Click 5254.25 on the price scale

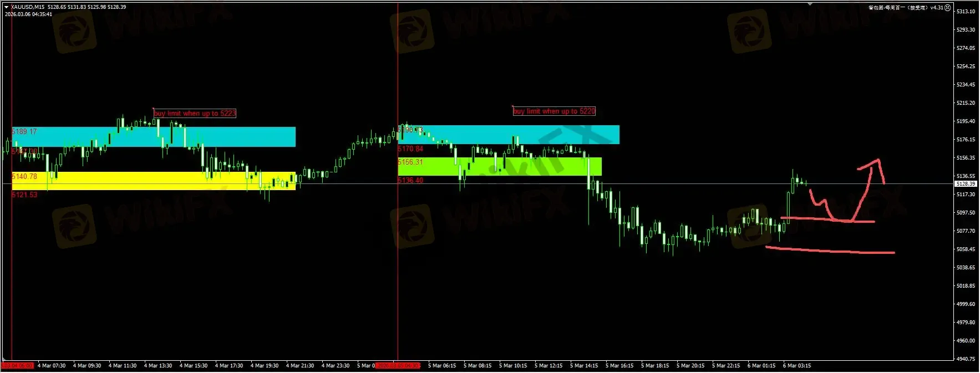(x=966, y=67)
